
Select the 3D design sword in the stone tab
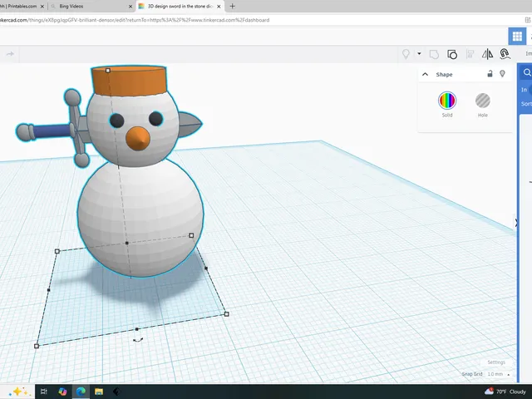pos(180,6)
